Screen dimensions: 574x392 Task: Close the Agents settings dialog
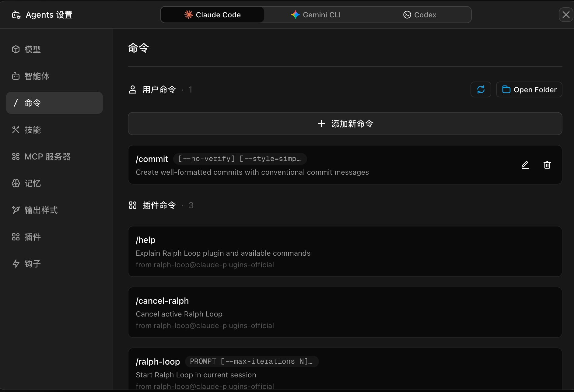point(566,15)
